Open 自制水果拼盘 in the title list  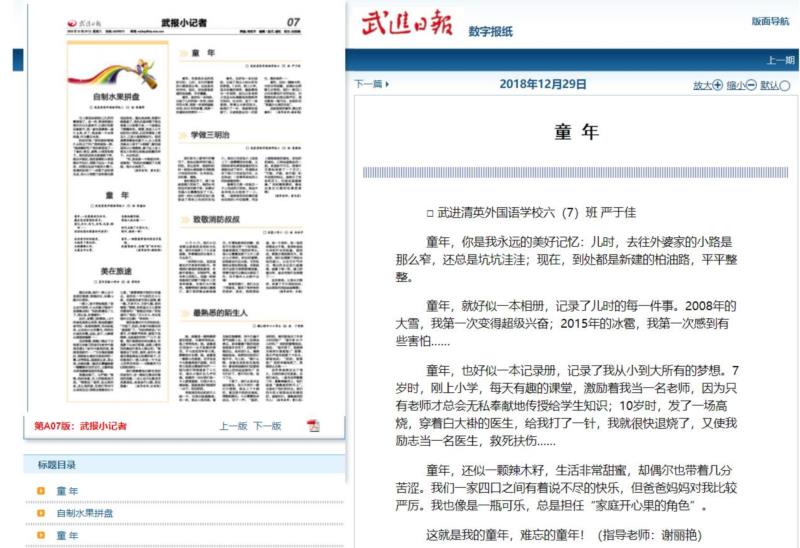point(84,513)
